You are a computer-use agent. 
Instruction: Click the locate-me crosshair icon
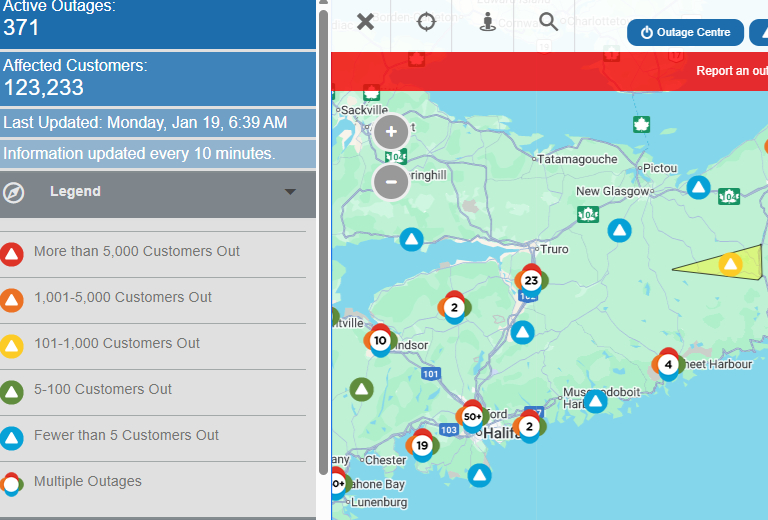(426, 22)
